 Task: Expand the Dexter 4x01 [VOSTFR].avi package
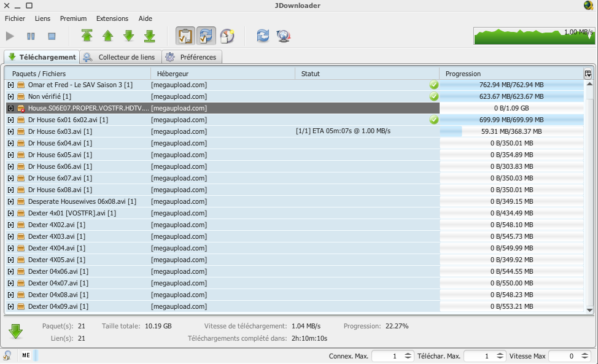click(10, 213)
